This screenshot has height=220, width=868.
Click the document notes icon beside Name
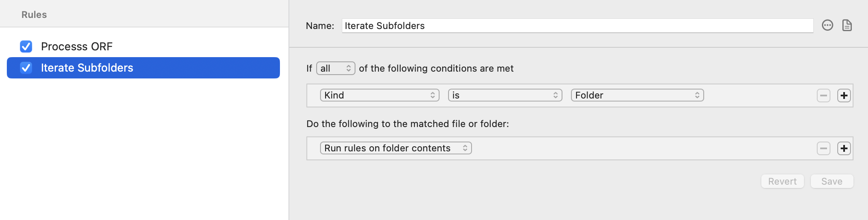tap(847, 26)
